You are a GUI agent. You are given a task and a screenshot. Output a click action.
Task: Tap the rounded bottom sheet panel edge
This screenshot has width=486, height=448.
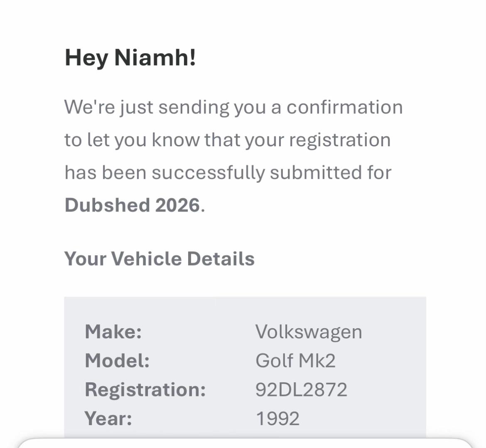tap(245, 443)
